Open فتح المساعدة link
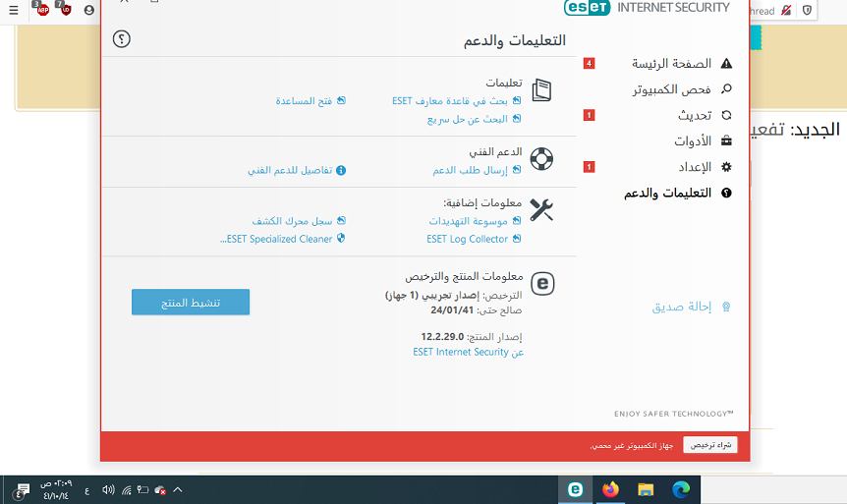Screen dimensions: 847x504 point(304,101)
